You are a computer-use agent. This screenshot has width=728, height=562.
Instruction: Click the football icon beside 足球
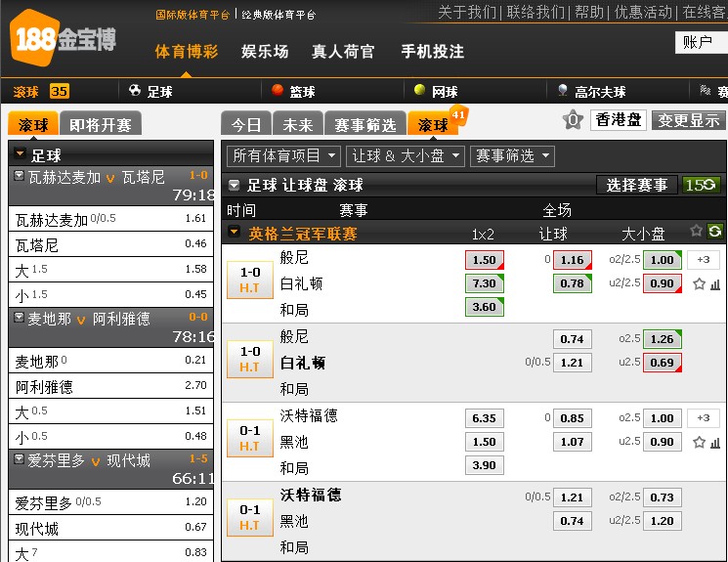click(x=135, y=90)
